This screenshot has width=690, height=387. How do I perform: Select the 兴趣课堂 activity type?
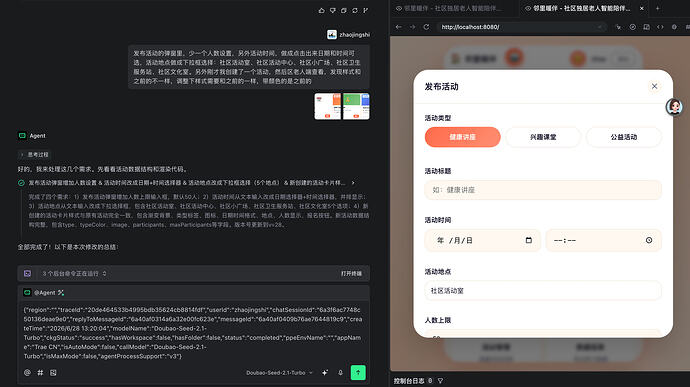543,137
